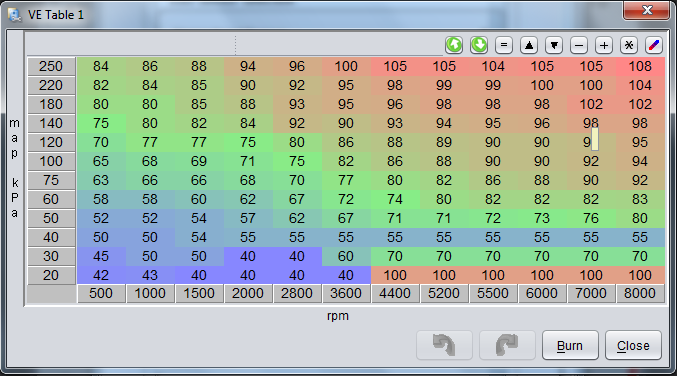Click the undo curved arrow button
The image size is (677, 376).
pyautogui.click(x=444, y=345)
